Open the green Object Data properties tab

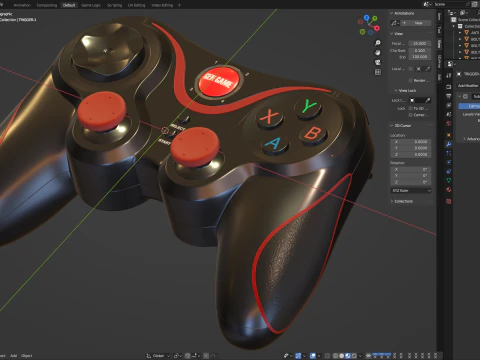[x=449, y=180]
